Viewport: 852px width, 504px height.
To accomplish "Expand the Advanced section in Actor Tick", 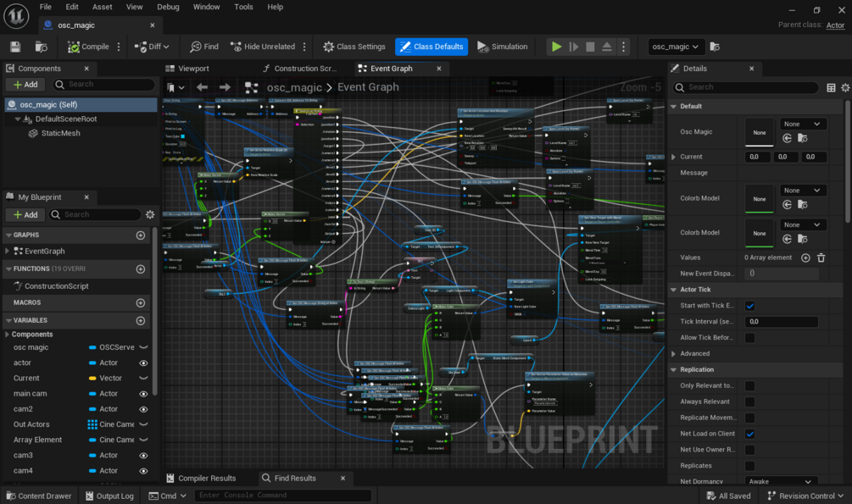I will click(x=674, y=353).
